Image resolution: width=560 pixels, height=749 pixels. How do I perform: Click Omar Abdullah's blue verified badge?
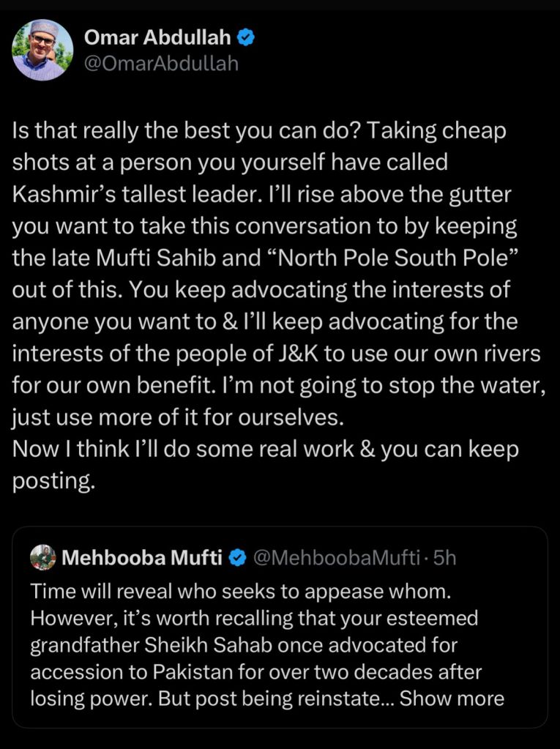[x=246, y=38]
